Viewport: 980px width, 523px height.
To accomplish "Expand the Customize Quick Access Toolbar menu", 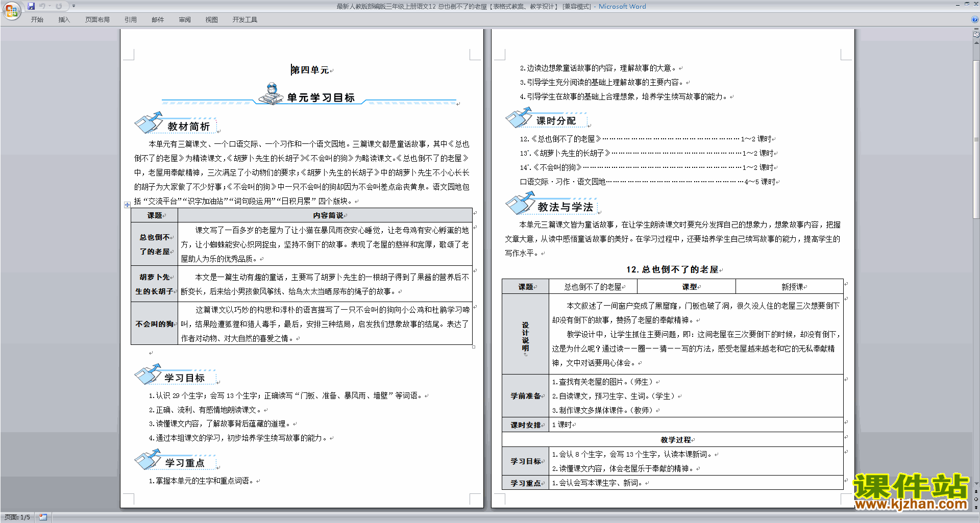I will point(73,6).
